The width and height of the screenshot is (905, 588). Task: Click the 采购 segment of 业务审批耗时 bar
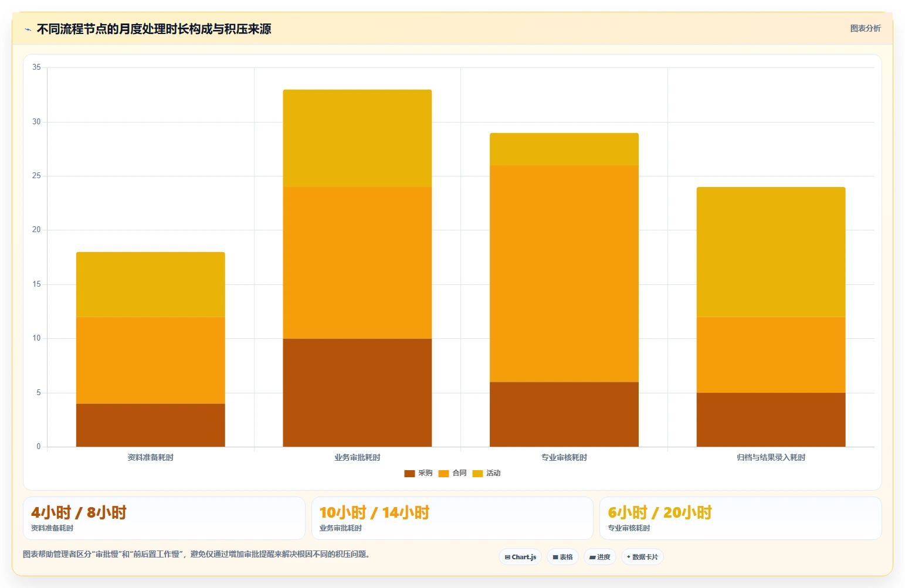tap(357, 393)
